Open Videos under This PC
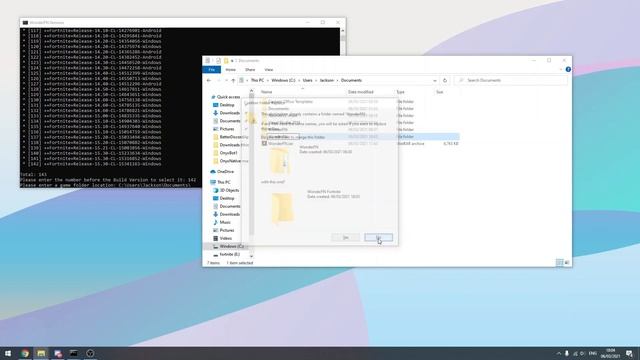The height and width of the screenshot is (360, 640). (226, 238)
